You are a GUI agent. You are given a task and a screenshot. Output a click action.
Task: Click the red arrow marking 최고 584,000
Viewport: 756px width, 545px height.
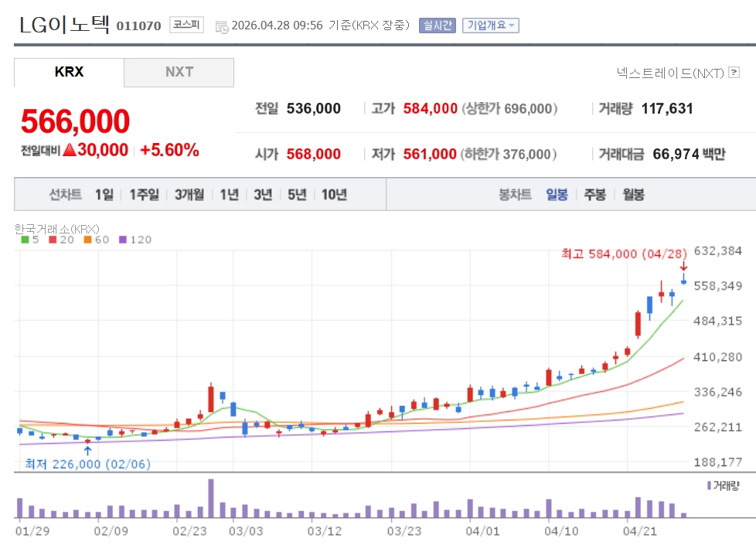[x=683, y=266]
